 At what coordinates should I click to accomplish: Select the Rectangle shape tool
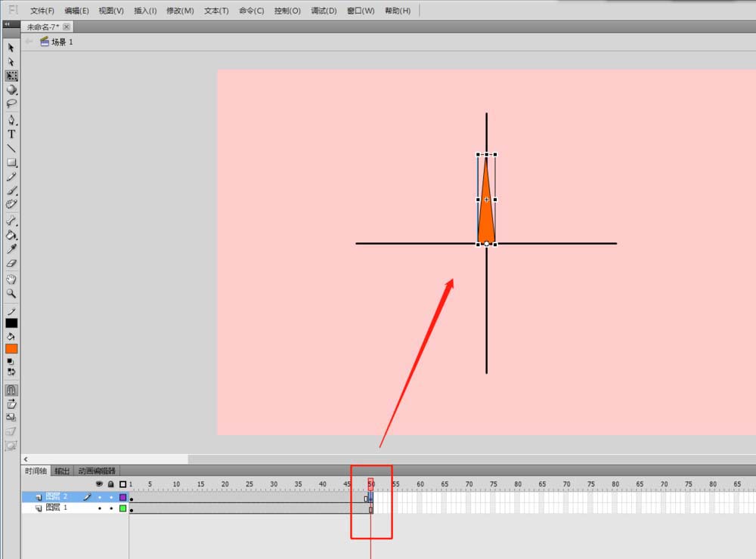point(11,162)
